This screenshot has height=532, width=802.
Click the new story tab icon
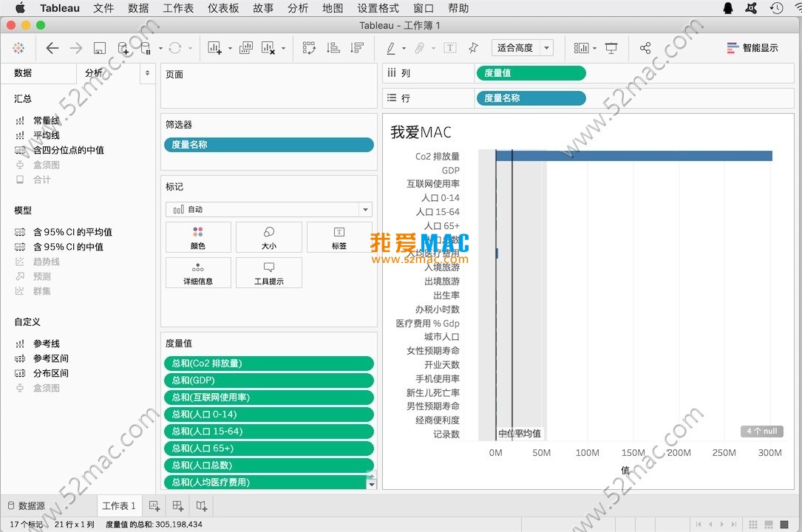202,506
